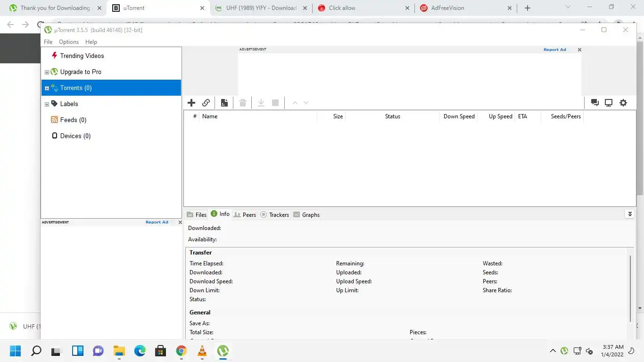The width and height of the screenshot is (644, 362).
Task: Click the Stop square icon
Action: point(276,103)
